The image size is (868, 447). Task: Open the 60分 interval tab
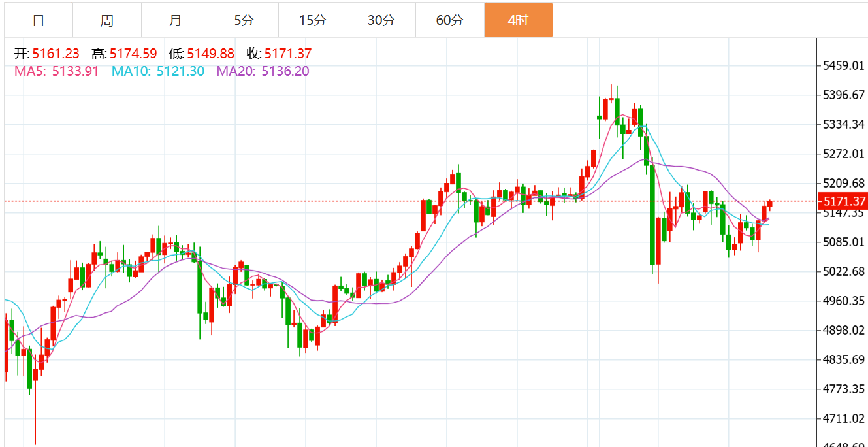[x=450, y=20]
